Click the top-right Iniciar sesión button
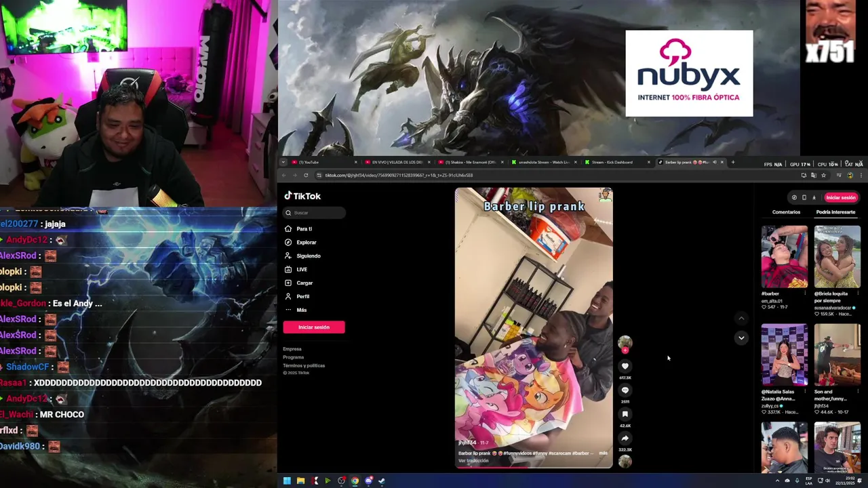This screenshot has height=488, width=868. (x=841, y=197)
